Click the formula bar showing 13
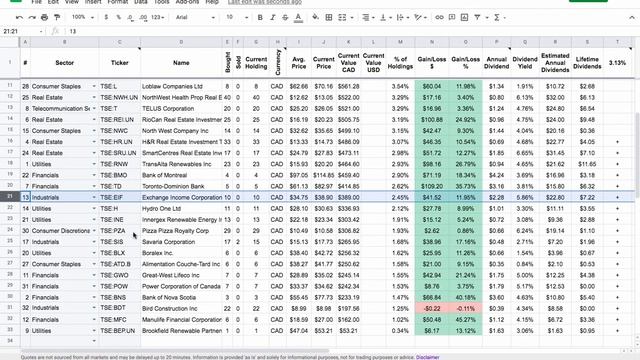 351,31
